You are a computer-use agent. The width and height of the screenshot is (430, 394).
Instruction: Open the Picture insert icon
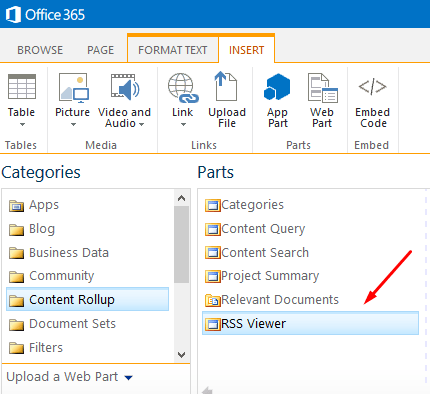(x=73, y=87)
